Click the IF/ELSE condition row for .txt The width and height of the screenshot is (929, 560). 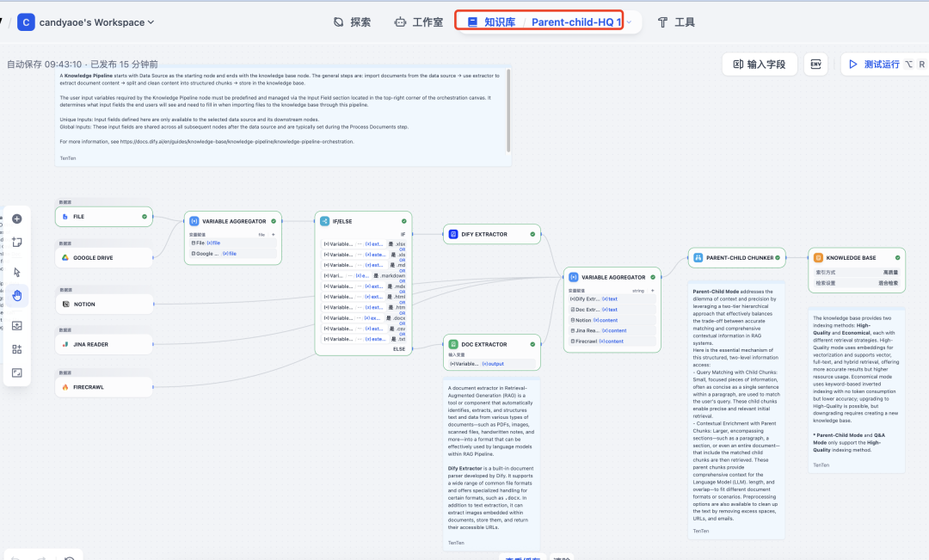(364, 339)
